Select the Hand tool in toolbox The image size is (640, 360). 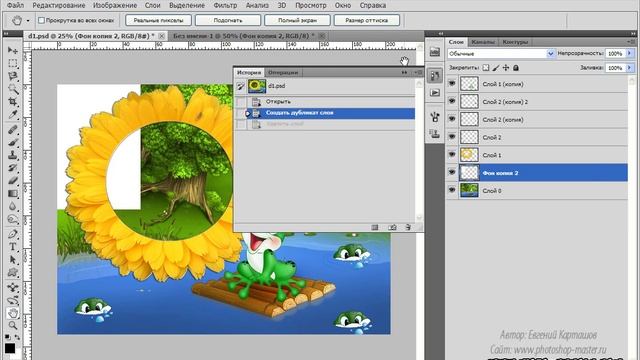tap(13, 313)
